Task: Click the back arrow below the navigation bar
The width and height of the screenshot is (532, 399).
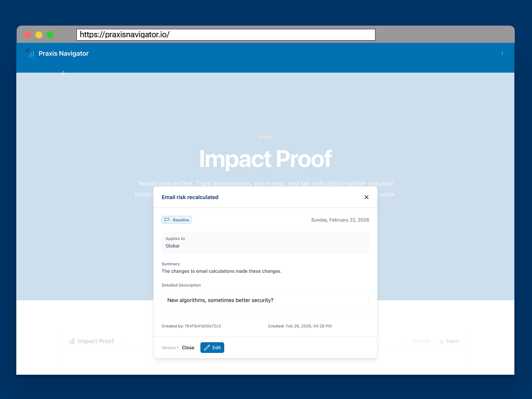Action: 64,73
